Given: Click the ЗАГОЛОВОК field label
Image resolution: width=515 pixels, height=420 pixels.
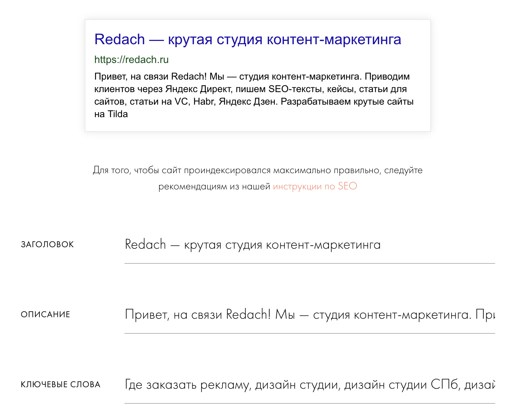Looking at the screenshot, I should coord(48,245).
